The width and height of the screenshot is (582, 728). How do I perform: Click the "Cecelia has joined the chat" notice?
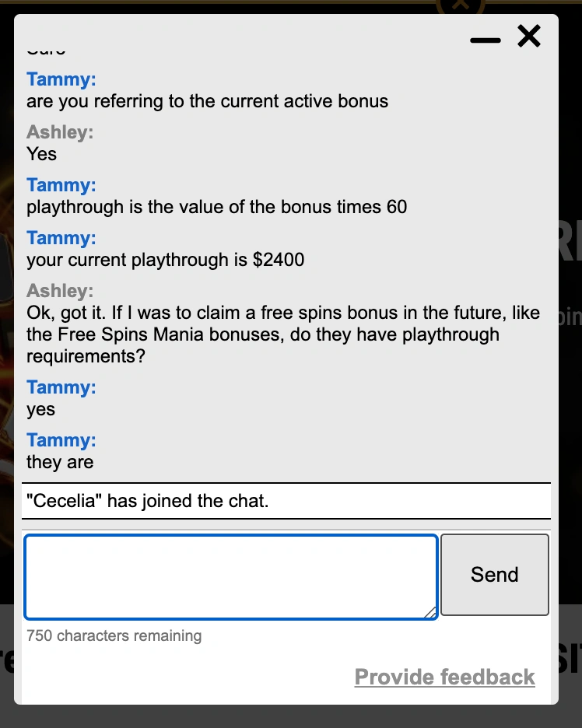click(x=147, y=501)
